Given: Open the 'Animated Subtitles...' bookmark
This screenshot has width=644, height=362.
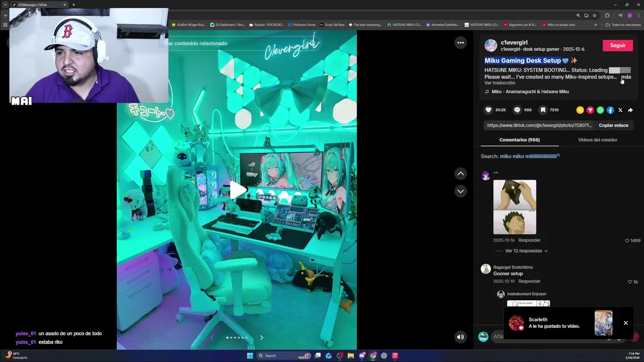Looking at the screenshot, I should pos(443,25).
